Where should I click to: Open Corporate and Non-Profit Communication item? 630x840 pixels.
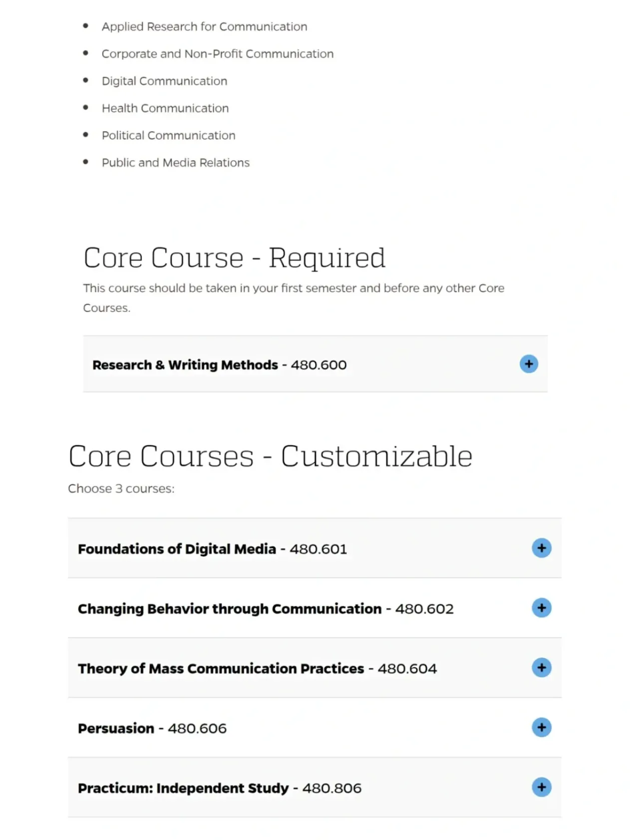coord(217,54)
